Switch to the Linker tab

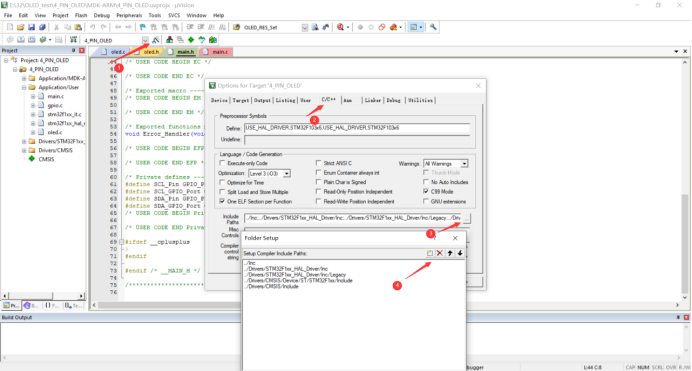372,100
